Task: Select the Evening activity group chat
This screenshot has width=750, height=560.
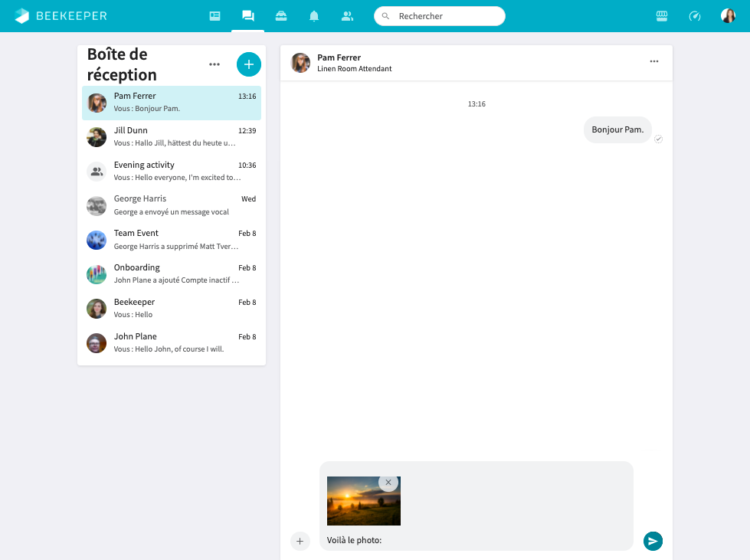Action: pos(172,171)
